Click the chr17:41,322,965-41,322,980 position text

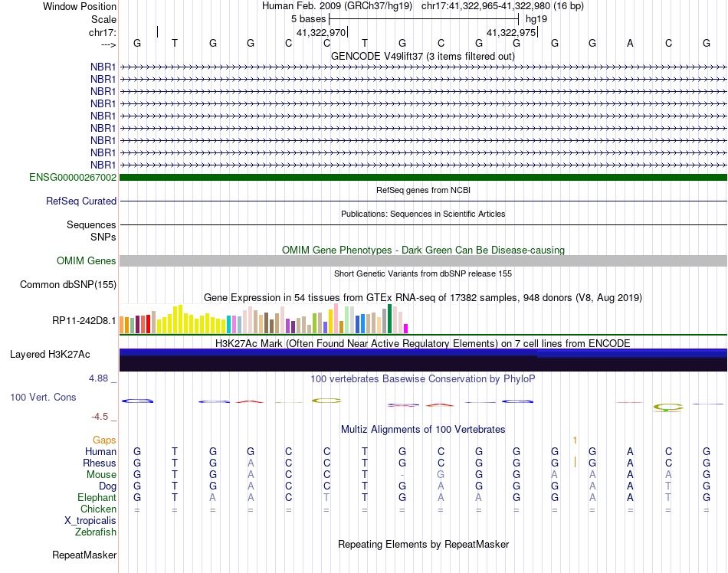click(503, 6)
